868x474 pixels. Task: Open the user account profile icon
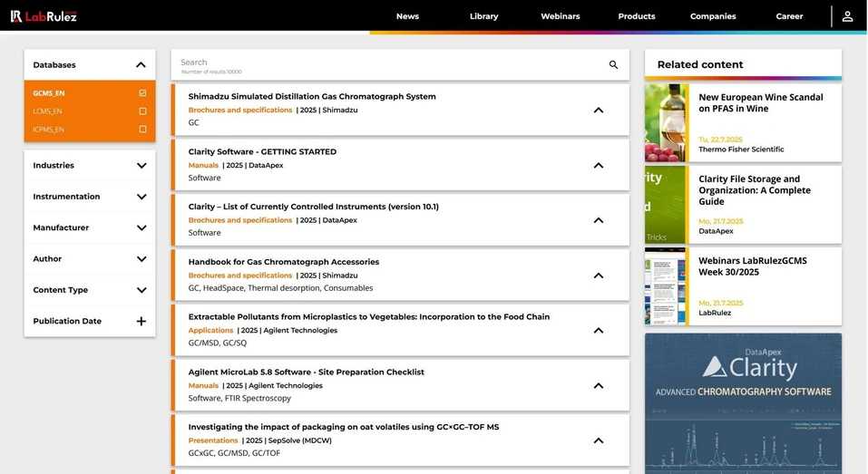point(847,16)
